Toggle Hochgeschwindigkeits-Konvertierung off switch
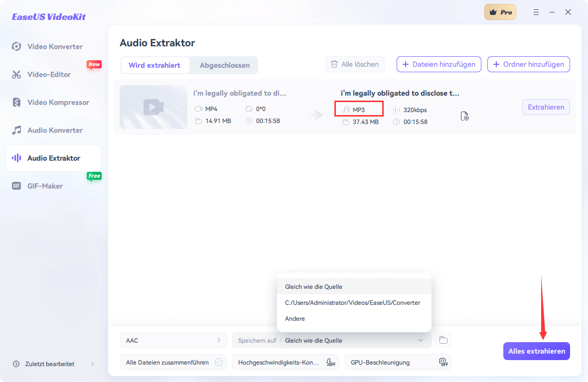This screenshot has width=588, height=382. tap(330, 363)
